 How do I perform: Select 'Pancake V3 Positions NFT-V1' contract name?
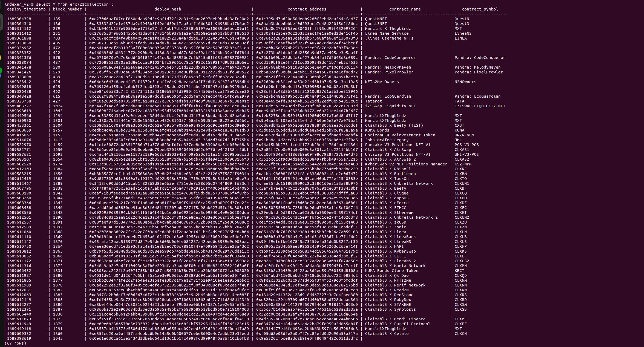coord(398,145)
